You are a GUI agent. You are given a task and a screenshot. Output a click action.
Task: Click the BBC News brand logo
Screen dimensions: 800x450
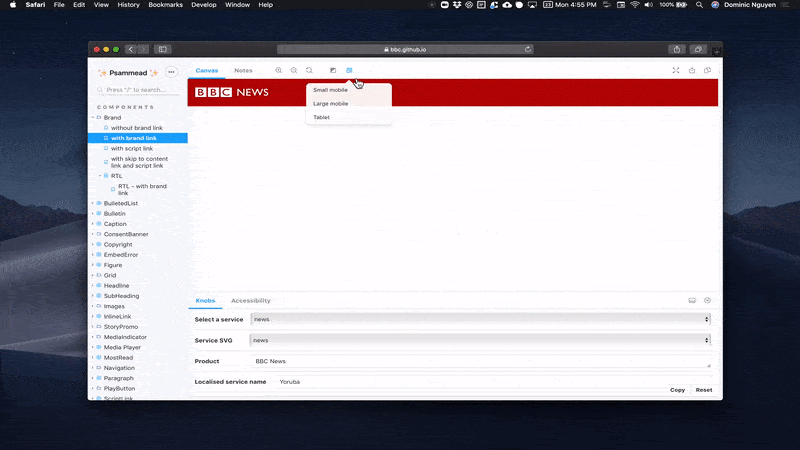point(232,92)
